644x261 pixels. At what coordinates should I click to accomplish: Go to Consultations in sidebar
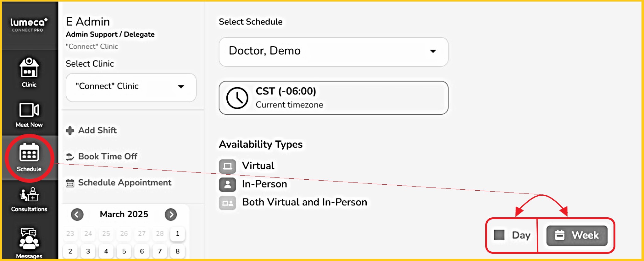click(x=29, y=195)
